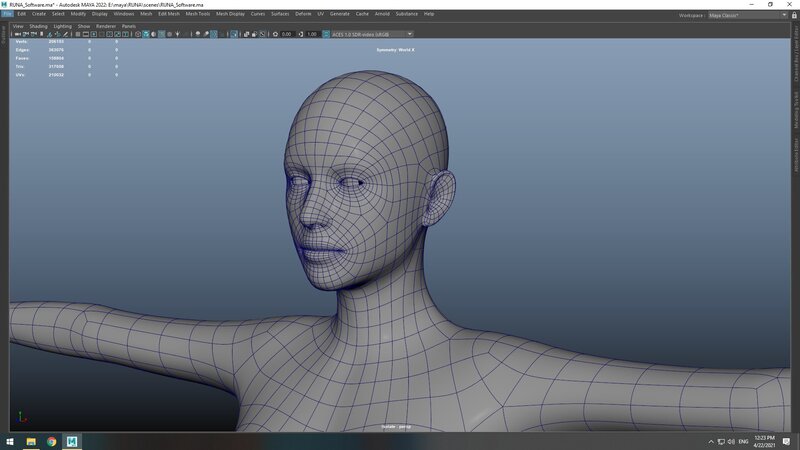Toggle isolate select in panel toolbar
This screenshot has width=800, height=450.
pyautogui.click(x=234, y=34)
